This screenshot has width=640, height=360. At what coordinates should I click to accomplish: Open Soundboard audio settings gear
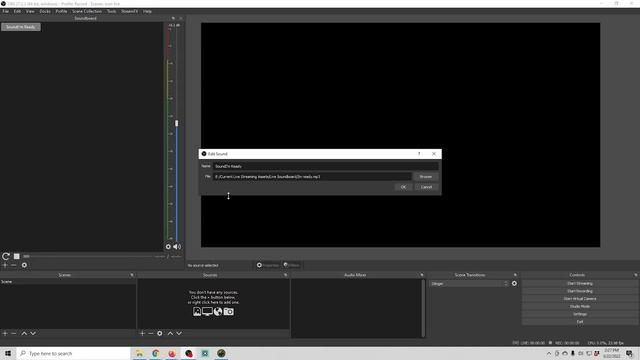(168, 247)
